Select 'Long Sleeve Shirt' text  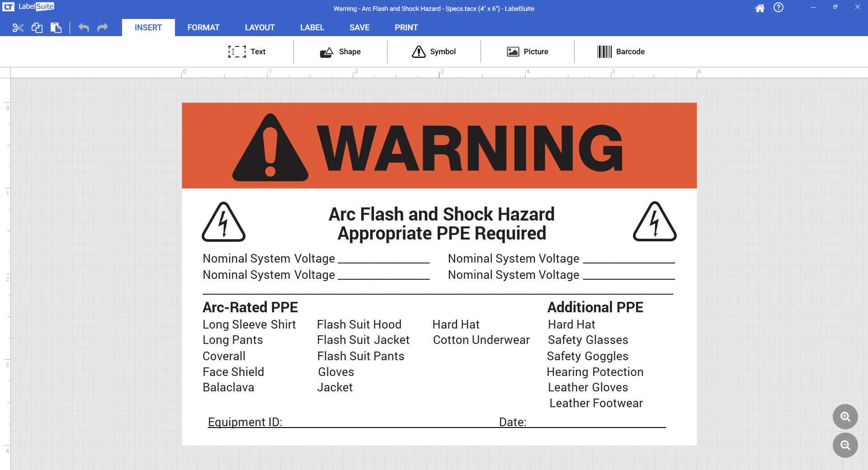click(249, 324)
